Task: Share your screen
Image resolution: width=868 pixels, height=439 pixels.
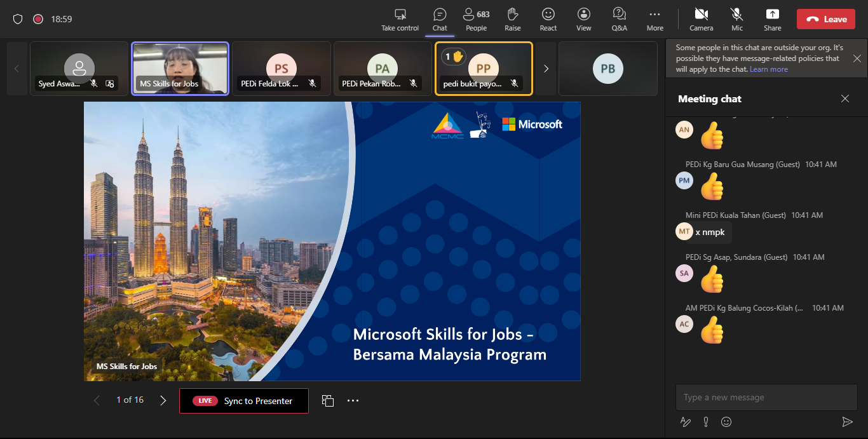Action: [x=773, y=20]
